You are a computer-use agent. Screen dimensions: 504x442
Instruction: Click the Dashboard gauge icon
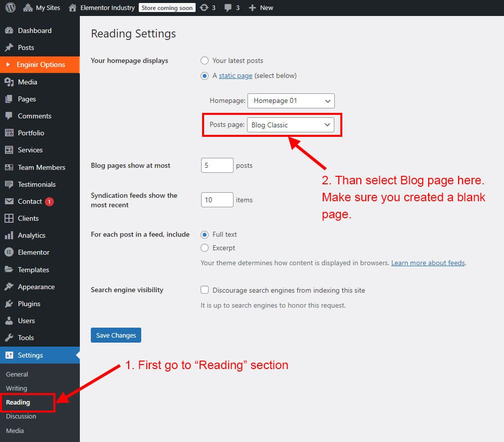[9, 30]
